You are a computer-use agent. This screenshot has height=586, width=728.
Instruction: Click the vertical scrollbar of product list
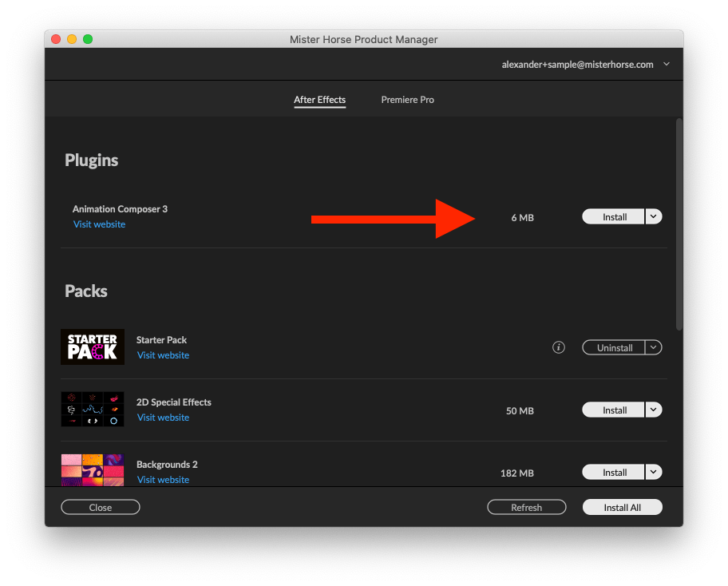click(x=679, y=224)
